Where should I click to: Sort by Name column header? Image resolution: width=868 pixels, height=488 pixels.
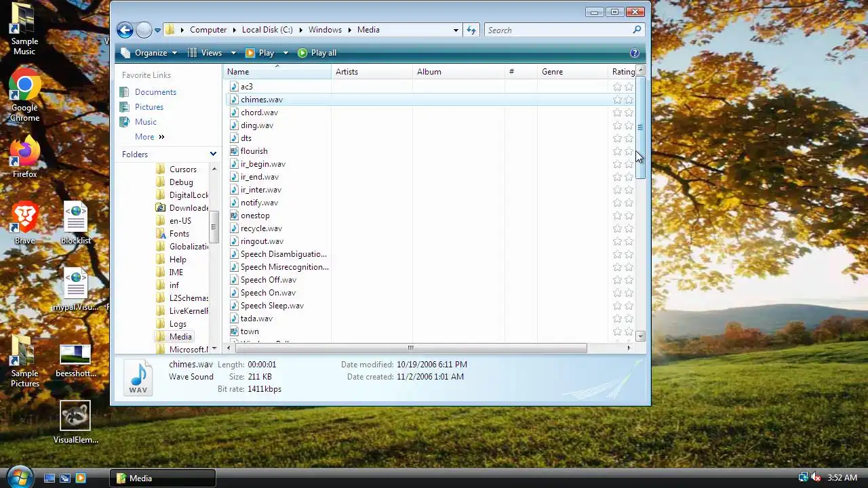277,72
